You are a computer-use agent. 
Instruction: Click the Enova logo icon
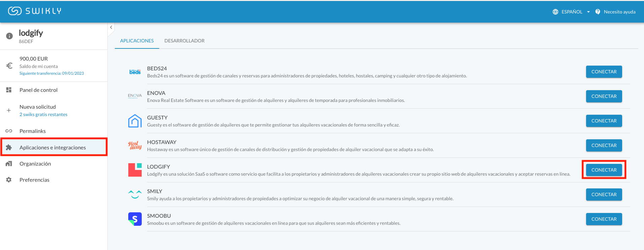pos(135,96)
